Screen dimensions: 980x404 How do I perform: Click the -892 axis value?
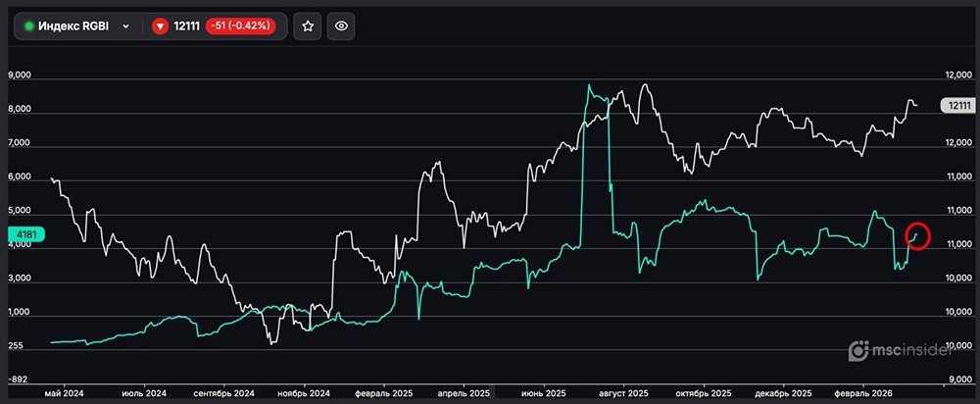pos(17,379)
